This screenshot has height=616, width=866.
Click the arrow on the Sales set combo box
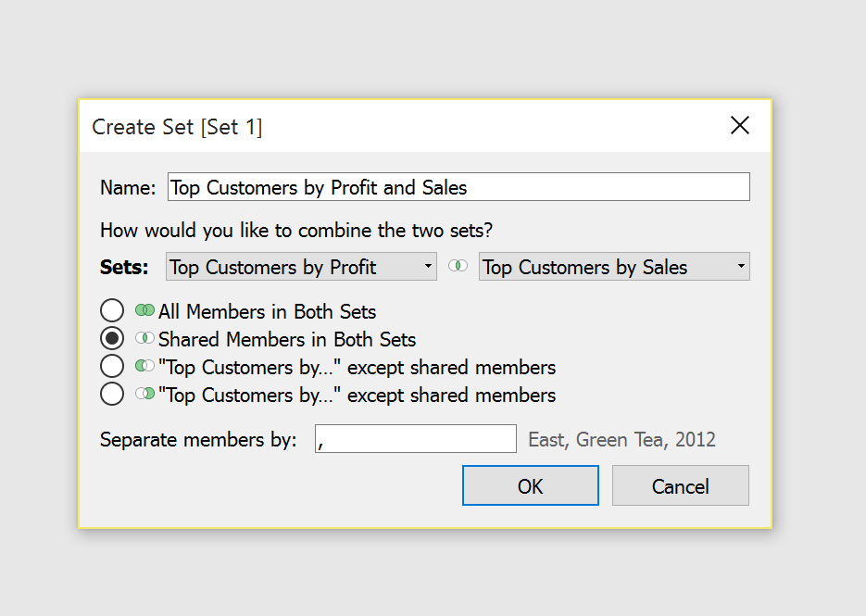click(x=741, y=268)
